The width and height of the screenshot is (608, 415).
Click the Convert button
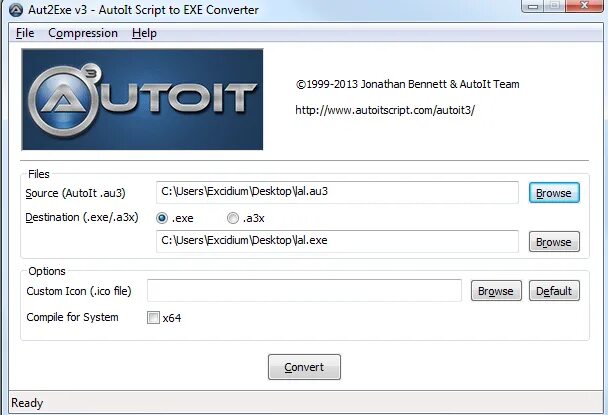304,367
